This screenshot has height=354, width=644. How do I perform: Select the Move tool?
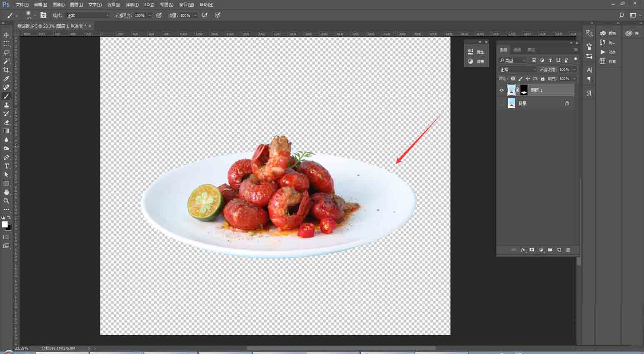coord(6,35)
